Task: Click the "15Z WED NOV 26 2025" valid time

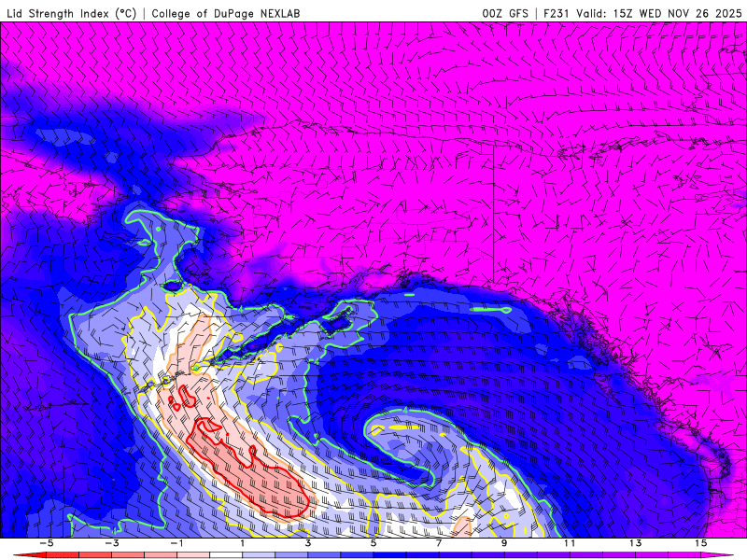Action: [678, 13]
